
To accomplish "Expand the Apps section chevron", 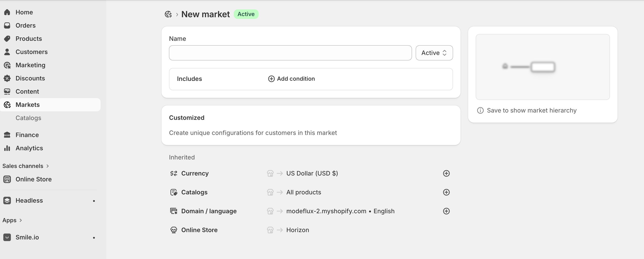I will coord(21,220).
